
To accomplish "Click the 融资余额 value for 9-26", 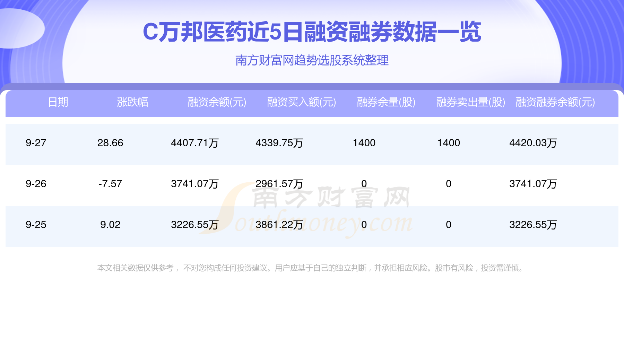I will (x=195, y=184).
